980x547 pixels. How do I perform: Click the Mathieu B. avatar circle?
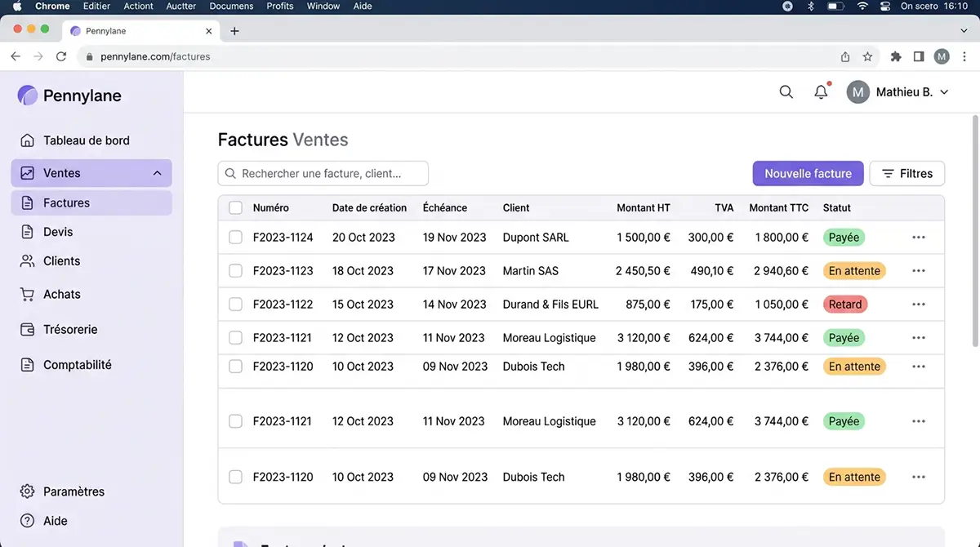pos(857,92)
